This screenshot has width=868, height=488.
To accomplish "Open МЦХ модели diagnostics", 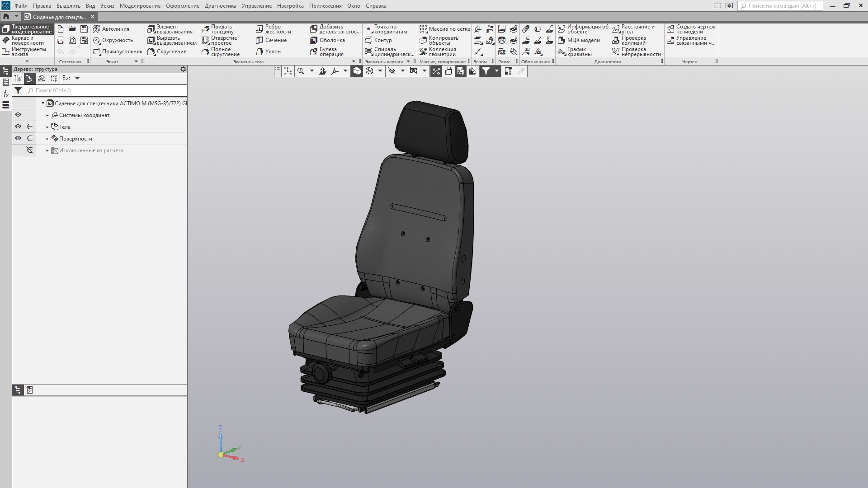I will [x=579, y=40].
